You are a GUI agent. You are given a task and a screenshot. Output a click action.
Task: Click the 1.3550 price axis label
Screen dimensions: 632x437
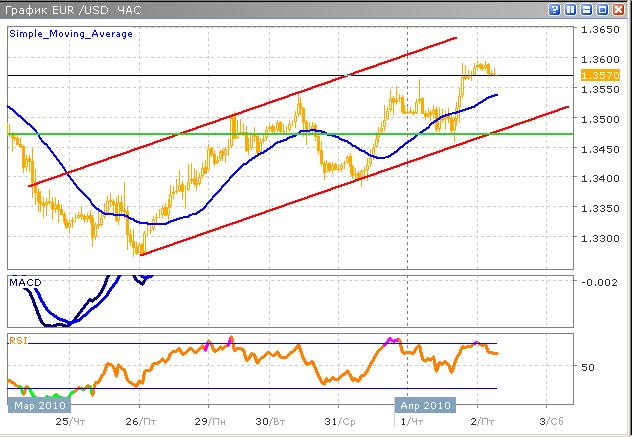[x=600, y=89]
